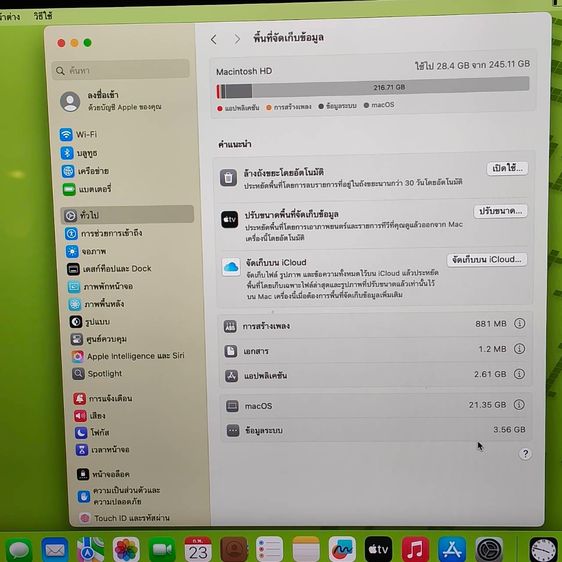Click ปรับขนาด... optimize storage button
The width and height of the screenshot is (562, 562).
coord(501,211)
